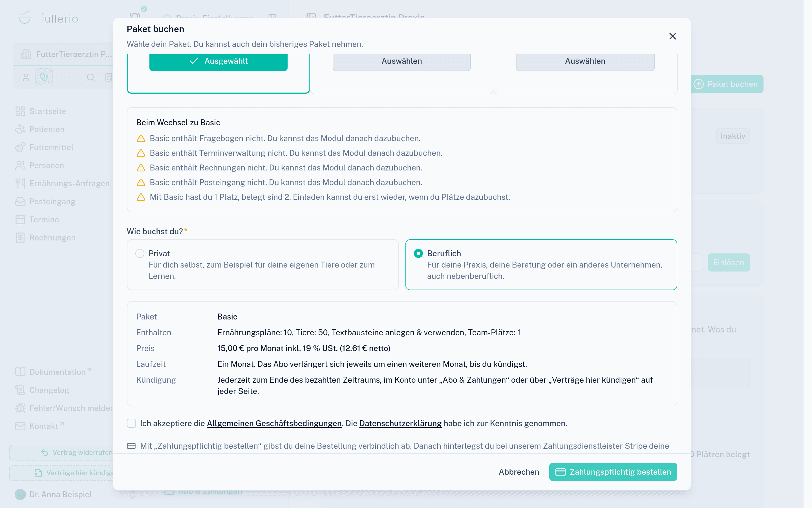Click the 'Beim Wechsel zu Basic' heading

(x=178, y=122)
